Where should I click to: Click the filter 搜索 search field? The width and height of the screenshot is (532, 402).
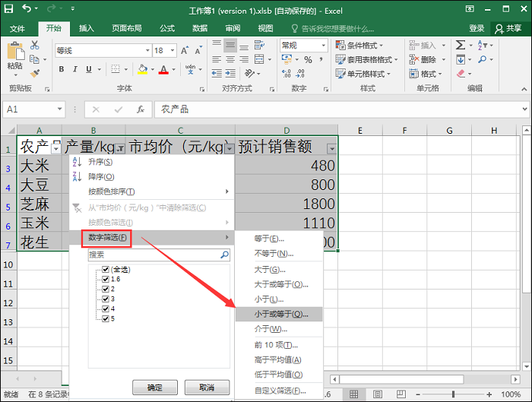point(159,255)
